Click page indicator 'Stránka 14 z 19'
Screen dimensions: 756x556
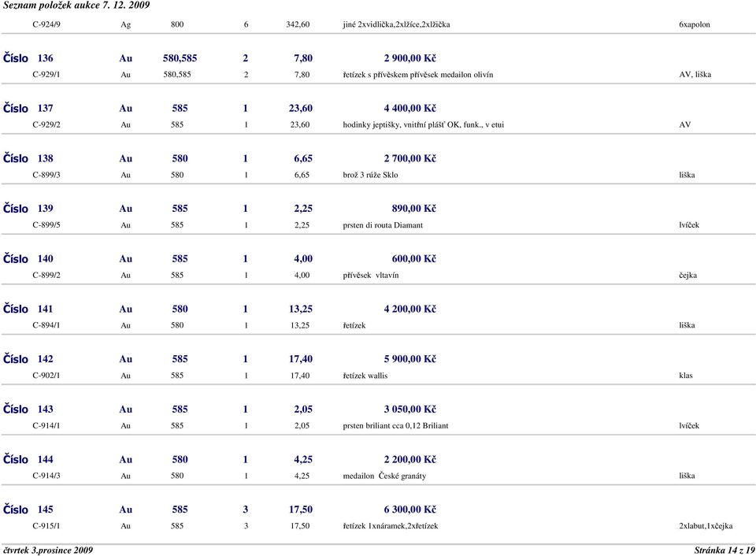[x=723, y=549]
